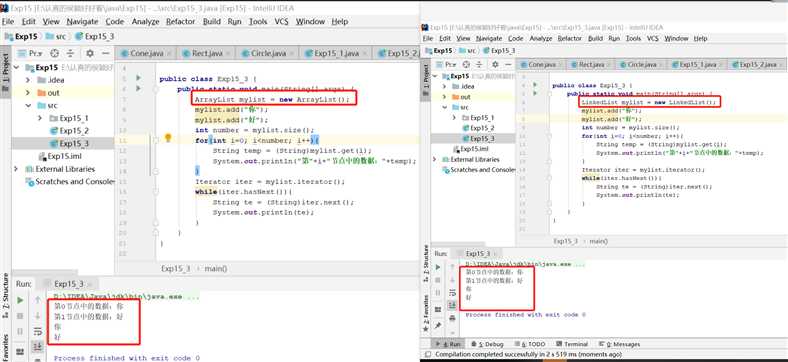Viewport: 788px width, 362px height.
Task: Expand the .idea folder in left project tree
Action: tap(28, 80)
